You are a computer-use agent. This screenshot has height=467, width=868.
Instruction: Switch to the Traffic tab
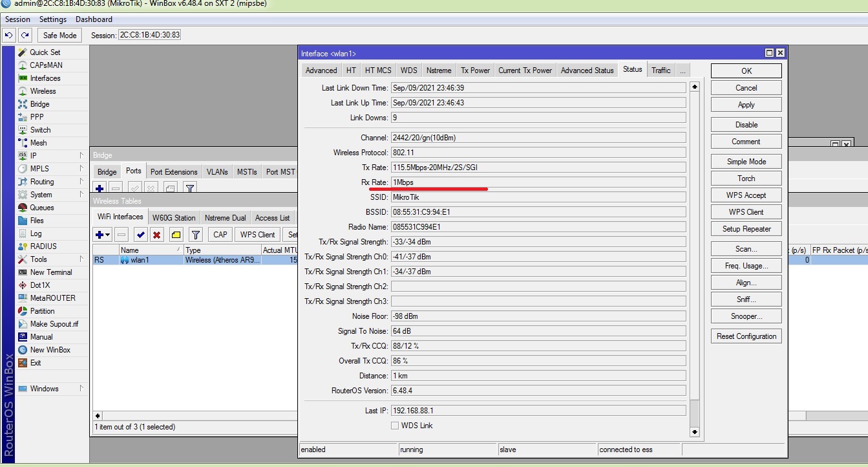tap(661, 71)
